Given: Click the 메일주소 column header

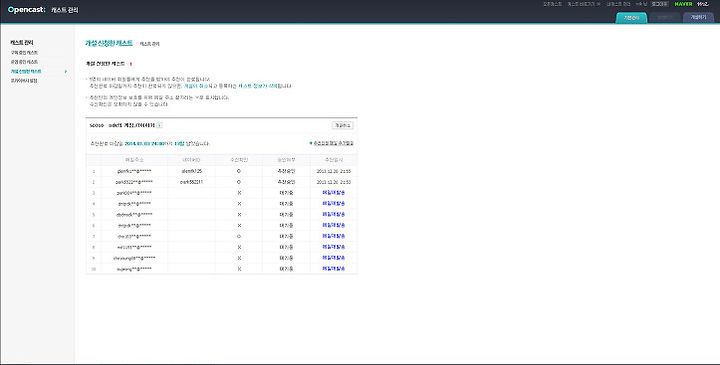Looking at the screenshot, I should coord(134,160).
